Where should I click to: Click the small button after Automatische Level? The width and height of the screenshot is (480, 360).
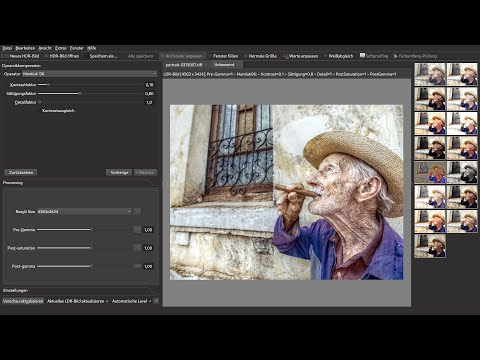tap(156, 301)
